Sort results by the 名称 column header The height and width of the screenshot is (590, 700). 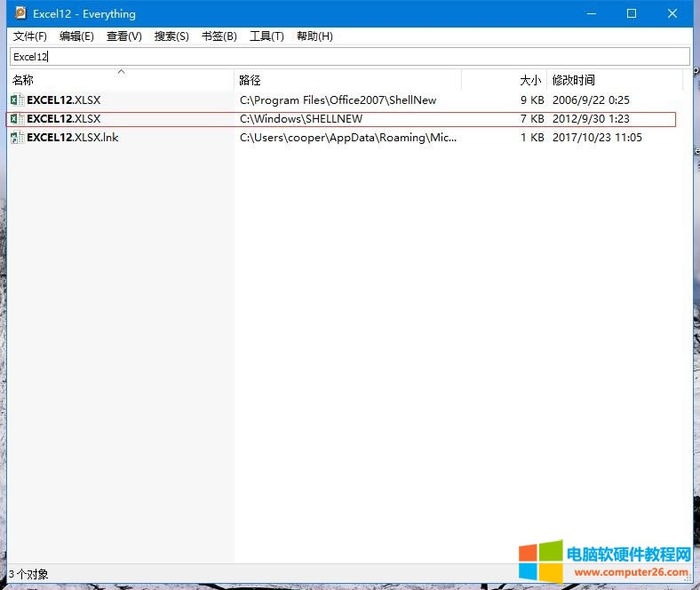pyautogui.click(x=22, y=81)
